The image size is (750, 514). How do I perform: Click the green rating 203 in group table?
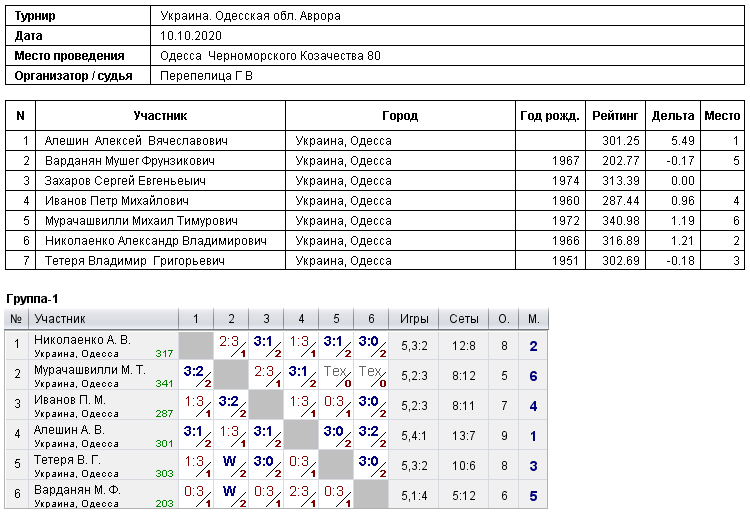(164, 503)
